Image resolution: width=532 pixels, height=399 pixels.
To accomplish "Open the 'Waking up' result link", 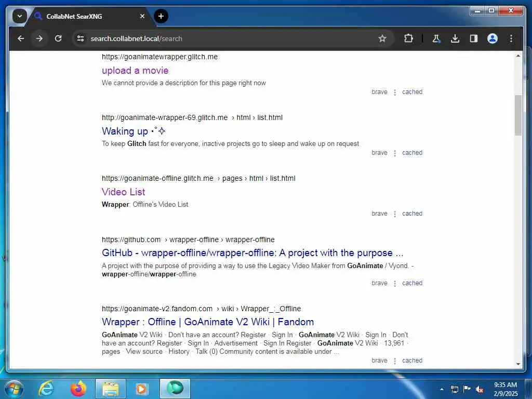I will point(134,131).
